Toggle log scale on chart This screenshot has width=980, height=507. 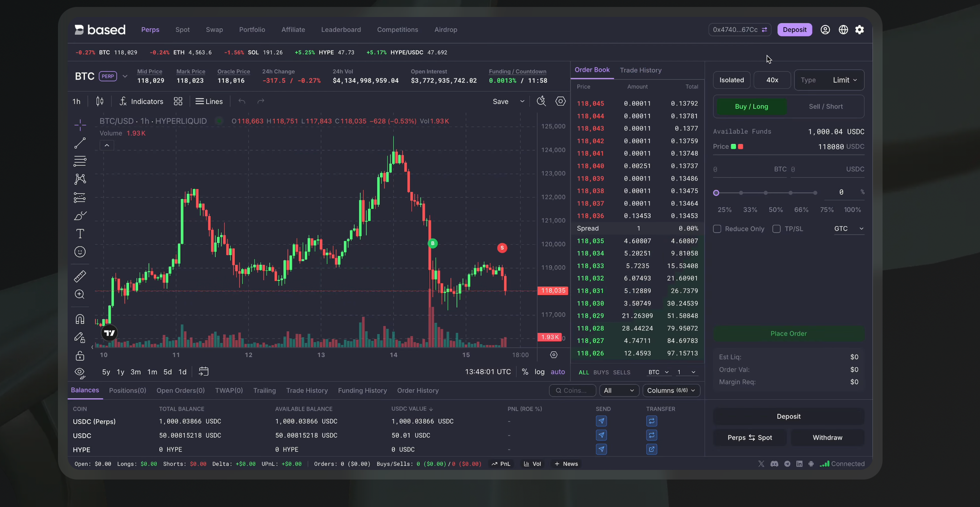539,372
